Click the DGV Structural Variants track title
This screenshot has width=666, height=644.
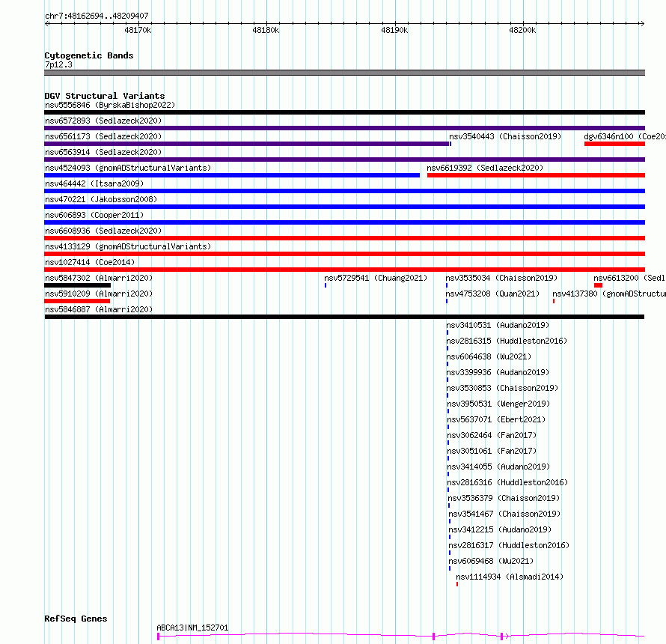coord(105,96)
